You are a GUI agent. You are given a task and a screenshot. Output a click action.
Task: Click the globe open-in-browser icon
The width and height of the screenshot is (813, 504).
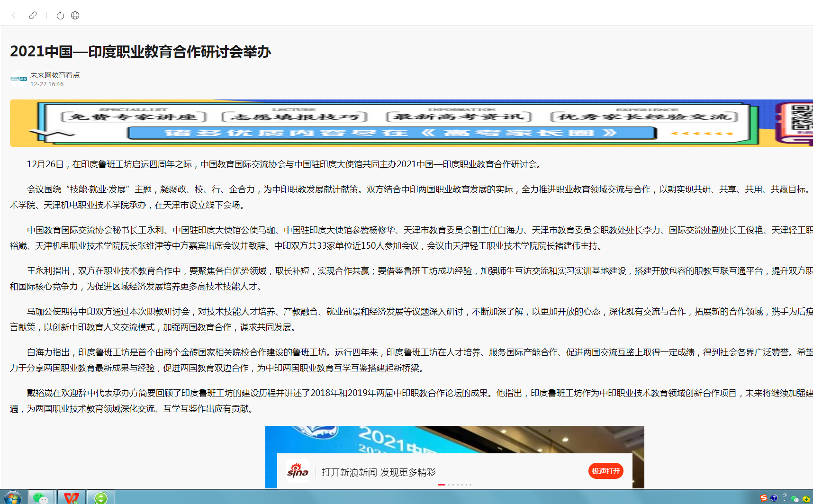75,16
